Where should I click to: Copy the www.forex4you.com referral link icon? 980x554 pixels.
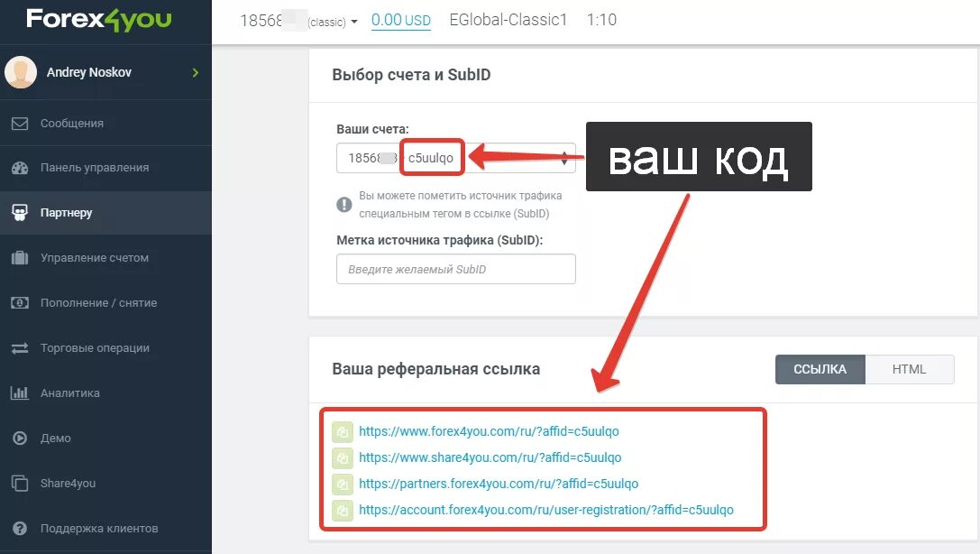343,431
